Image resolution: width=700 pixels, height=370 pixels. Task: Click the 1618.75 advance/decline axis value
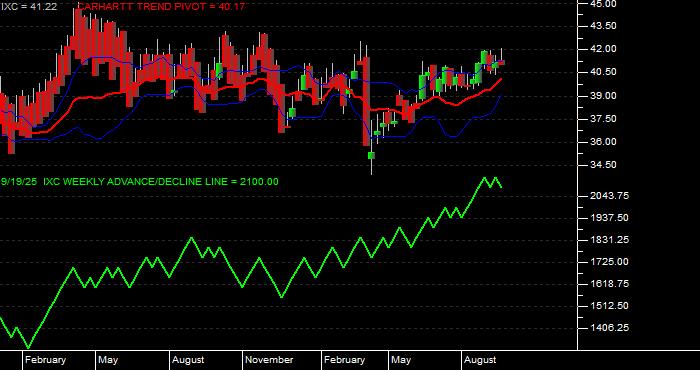click(610, 283)
